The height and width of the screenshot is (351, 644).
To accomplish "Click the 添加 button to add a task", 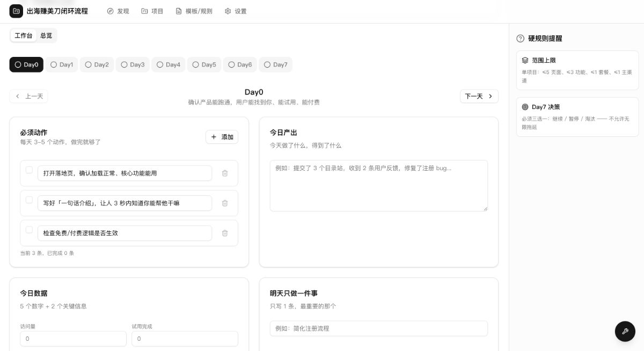I will click(222, 137).
